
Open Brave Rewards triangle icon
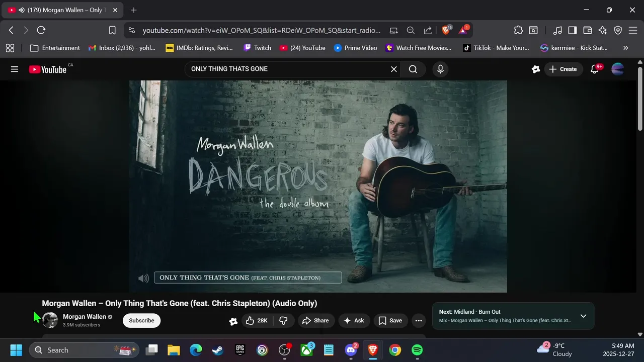[x=463, y=30]
